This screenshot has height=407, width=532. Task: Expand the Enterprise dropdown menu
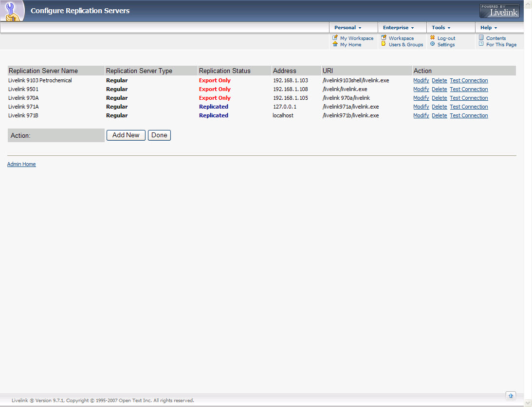[x=398, y=28]
